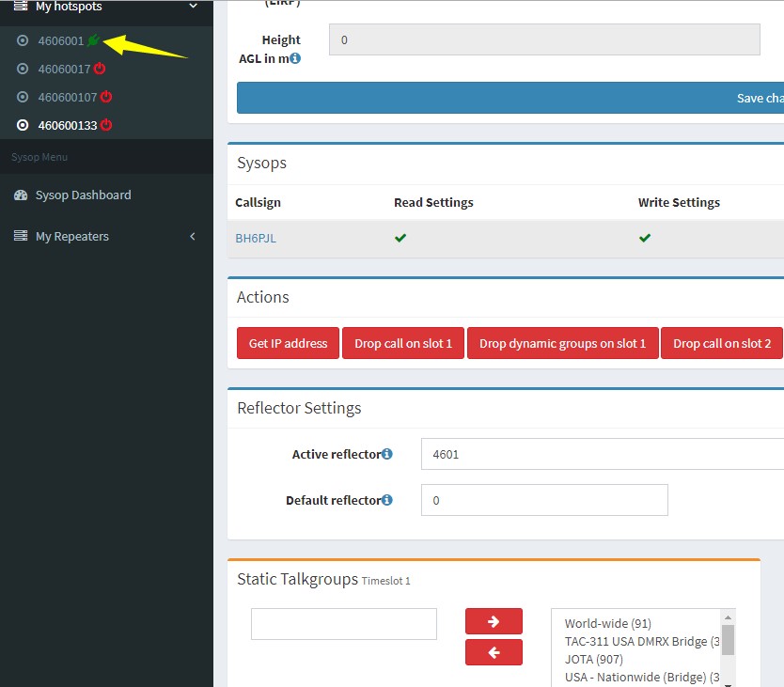
Task: Open Sysop Dashboard from the sidebar
Action: click(83, 195)
